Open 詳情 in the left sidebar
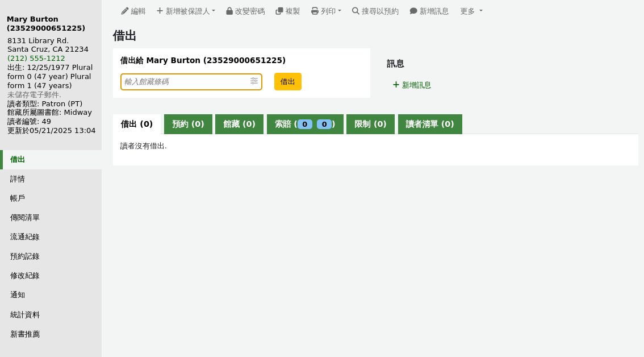This screenshot has height=357, width=644. [51, 179]
